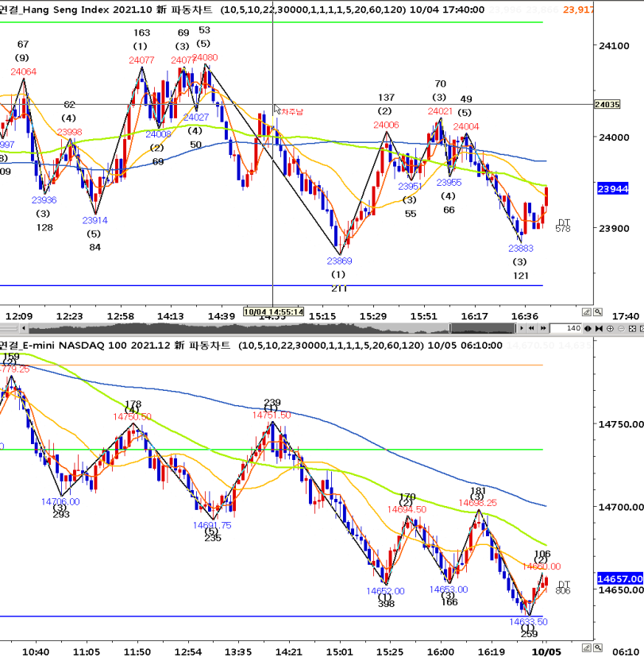Open the pencil edit icon on NASDAQ chart

(x=587, y=646)
